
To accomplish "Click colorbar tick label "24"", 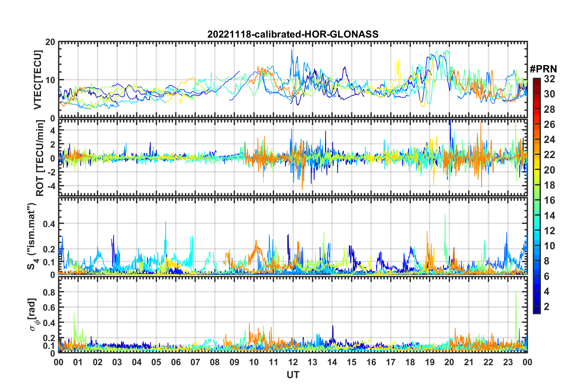I will [x=549, y=140].
